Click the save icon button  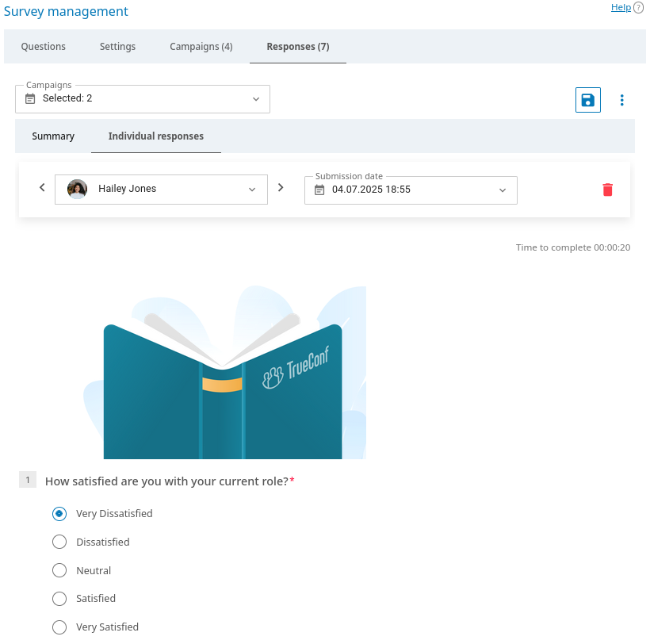(x=587, y=100)
